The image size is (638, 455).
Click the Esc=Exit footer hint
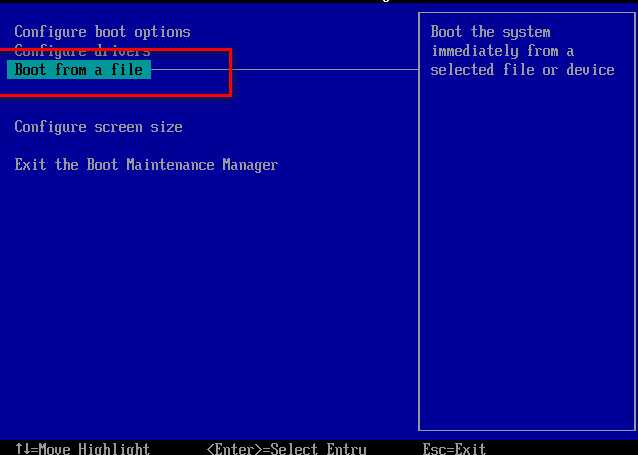point(454,448)
